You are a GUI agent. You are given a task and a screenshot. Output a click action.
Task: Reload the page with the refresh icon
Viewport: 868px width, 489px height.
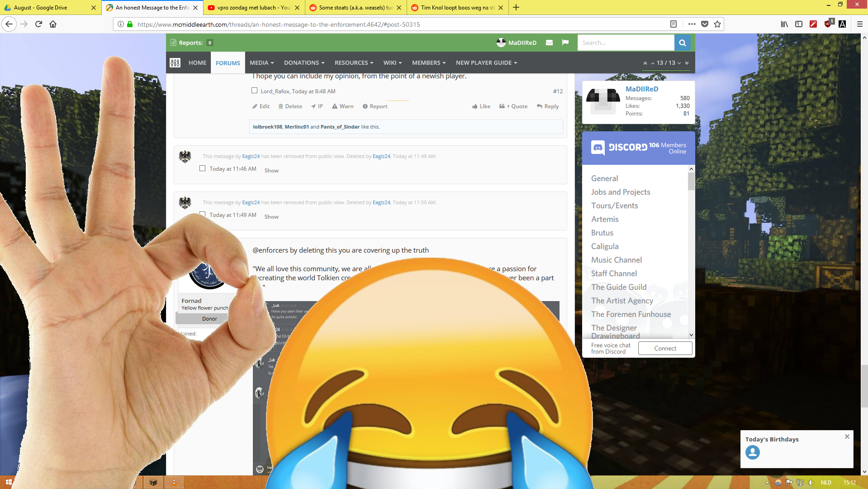[38, 24]
